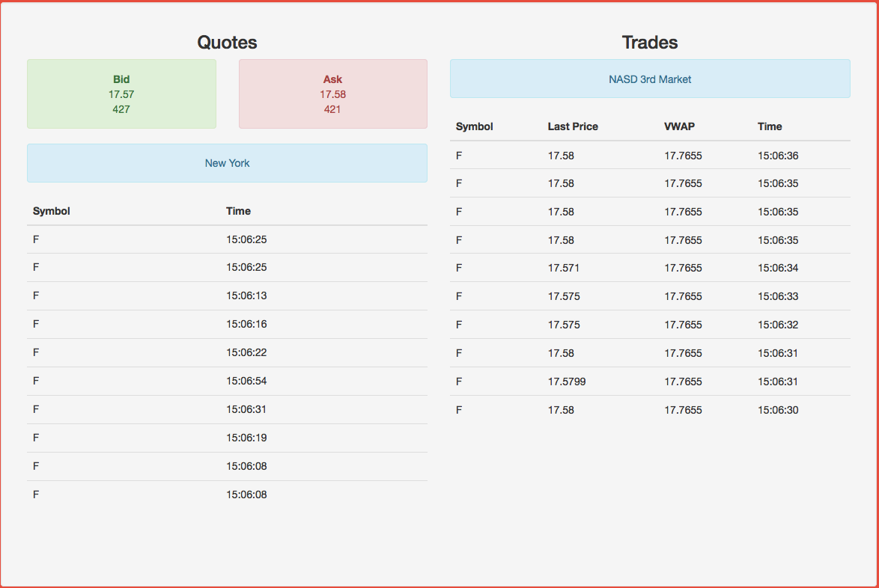Image resolution: width=879 pixels, height=588 pixels.
Task: Click VWAP 17.7655 in the 15:06:32 row
Action: tap(683, 325)
